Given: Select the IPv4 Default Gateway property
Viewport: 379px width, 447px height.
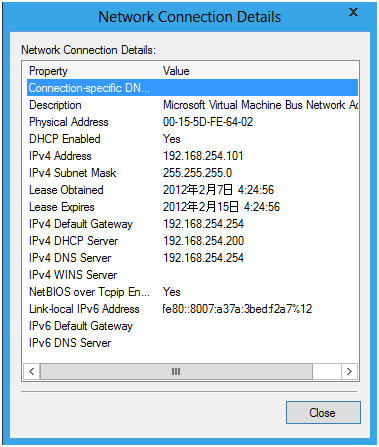Looking at the screenshot, I should click(x=81, y=224).
